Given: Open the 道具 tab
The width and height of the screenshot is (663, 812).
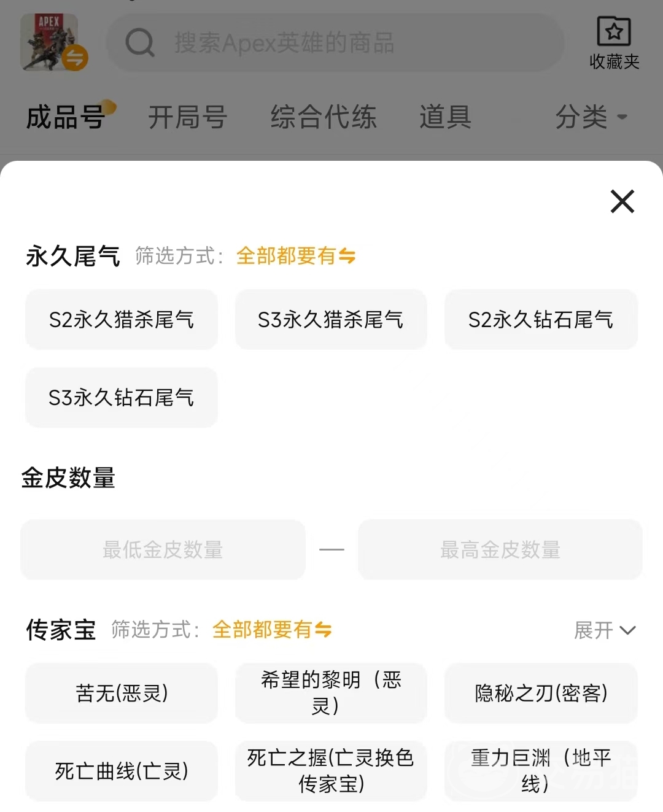Looking at the screenshot, I should pyautogui.click(x=445, y=117).
